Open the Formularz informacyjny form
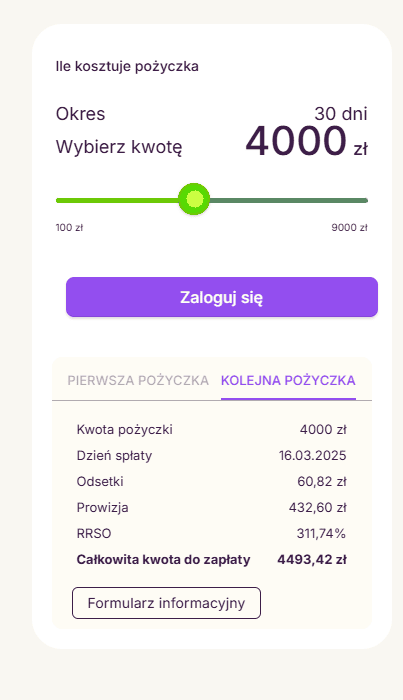The image size is (403, 700). (166, 603)
